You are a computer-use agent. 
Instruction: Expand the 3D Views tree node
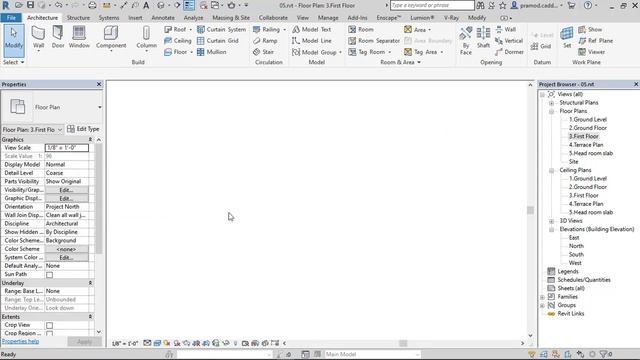(551, 221)
